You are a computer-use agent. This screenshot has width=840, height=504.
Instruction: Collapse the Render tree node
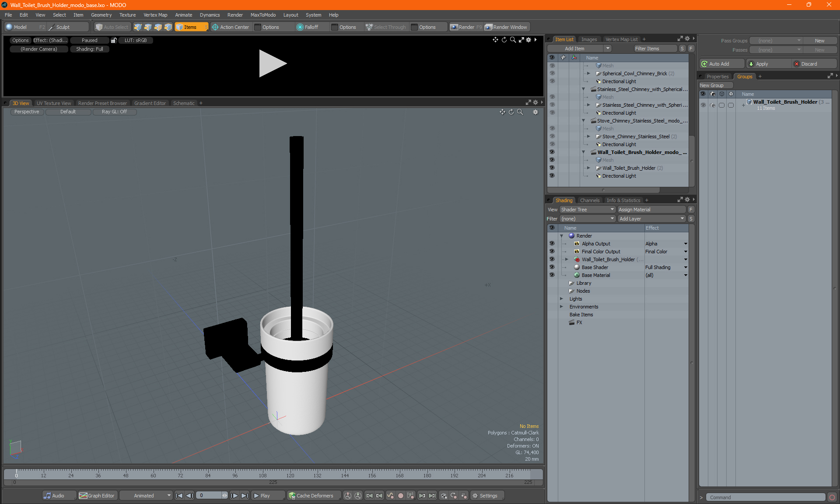point(562,236)
